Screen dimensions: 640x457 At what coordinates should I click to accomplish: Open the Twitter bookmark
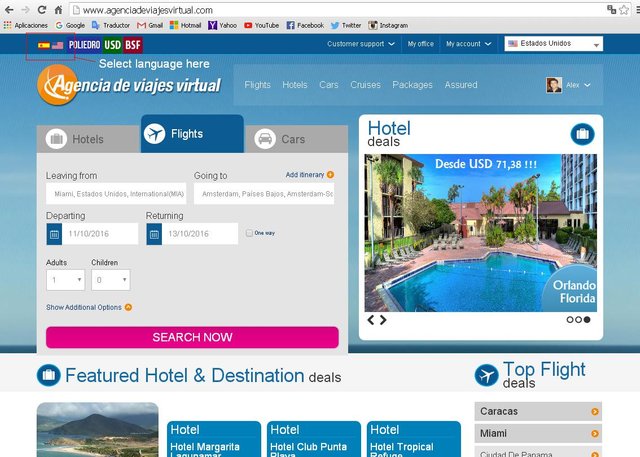[346, 25]
